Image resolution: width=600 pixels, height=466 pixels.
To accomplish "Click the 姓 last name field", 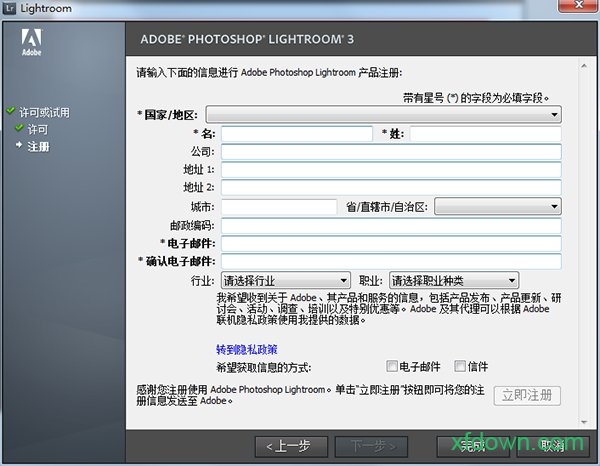I will tap(486, 134).
